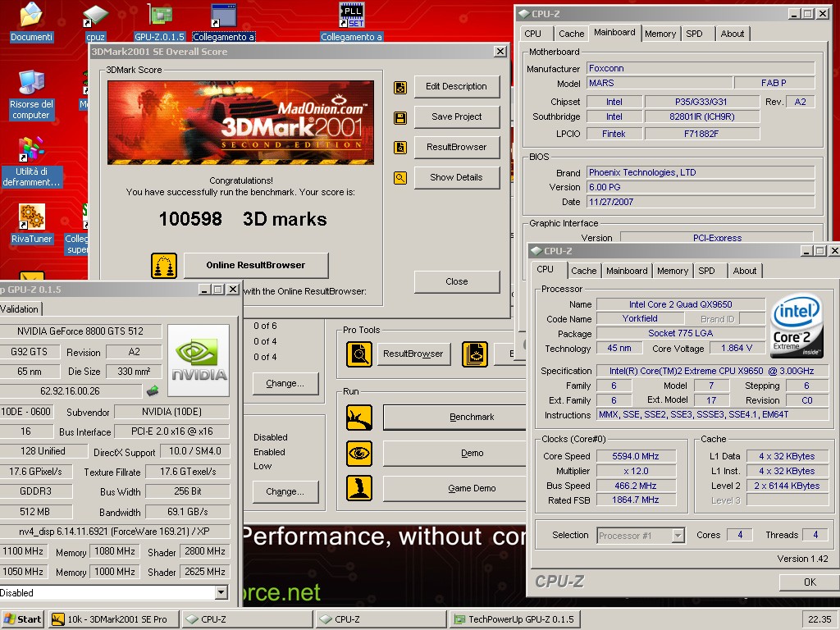
Task: Click the Core Speed value 5594.0 MHz
Action: coord(636,456)
